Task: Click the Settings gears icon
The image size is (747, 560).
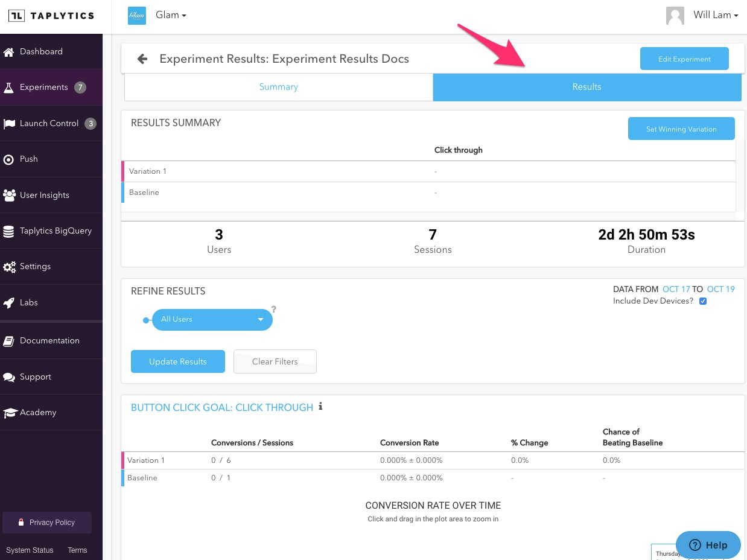Action: [x=9, y=267]
